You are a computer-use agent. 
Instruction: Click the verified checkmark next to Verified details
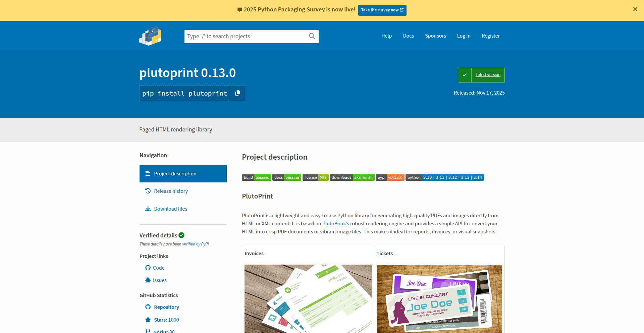point(181,235)
